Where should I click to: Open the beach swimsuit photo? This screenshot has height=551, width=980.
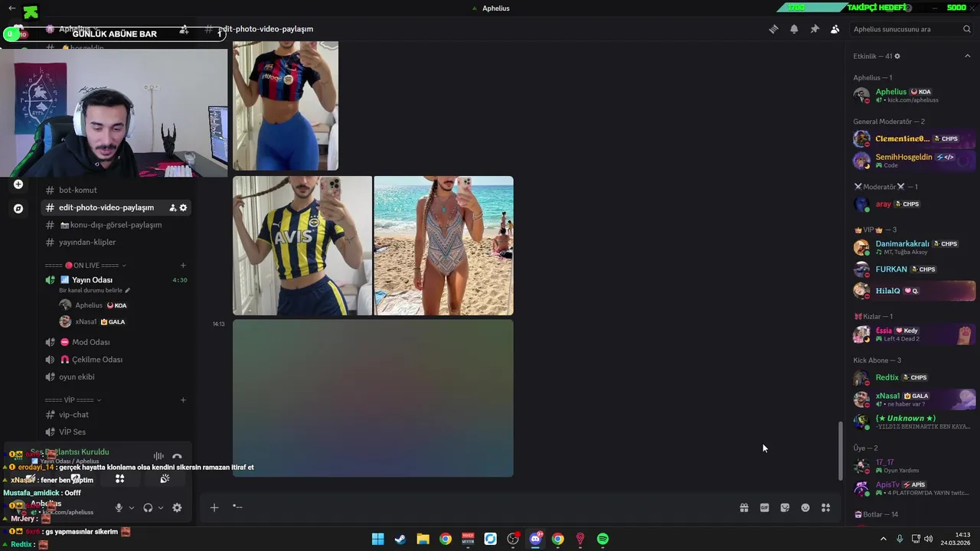[x=444, y=246]
